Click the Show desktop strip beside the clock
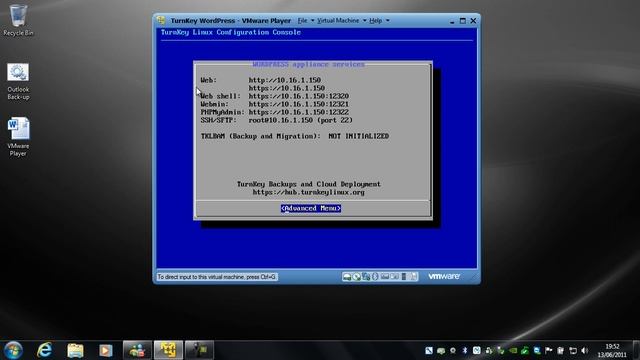The image size is (640, 360). point(636,350)
